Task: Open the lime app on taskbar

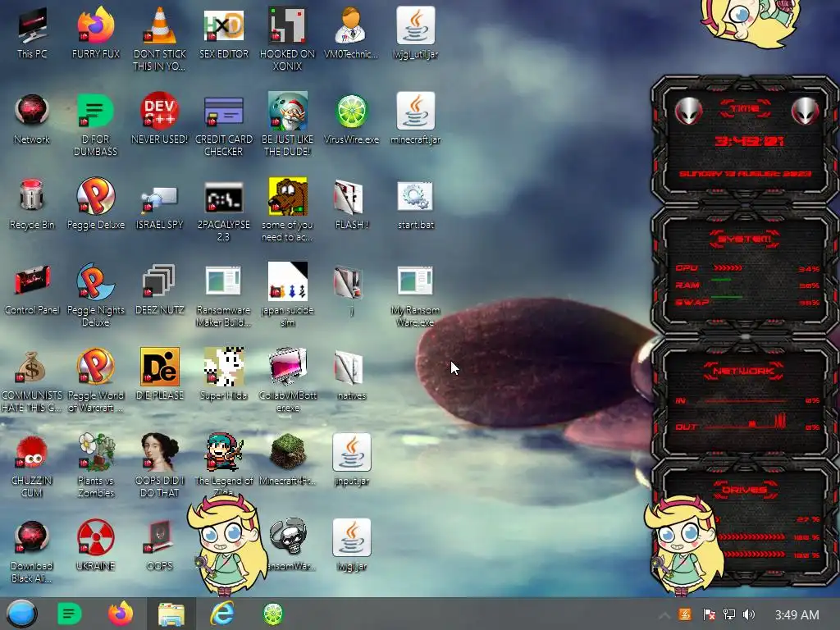Action: click(272, 614)
